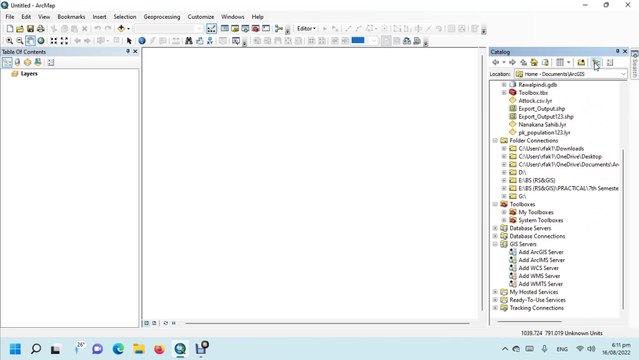Expand Ready-To-Use Services node

(495, 300)
